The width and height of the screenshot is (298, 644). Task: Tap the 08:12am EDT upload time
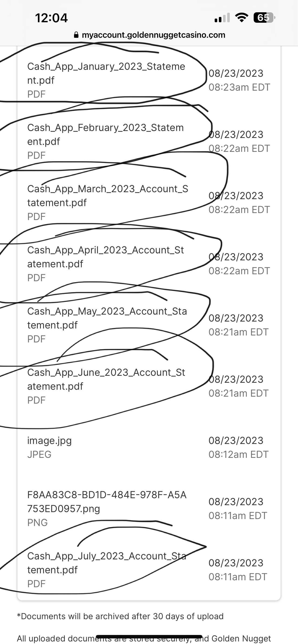coord(238,455)
